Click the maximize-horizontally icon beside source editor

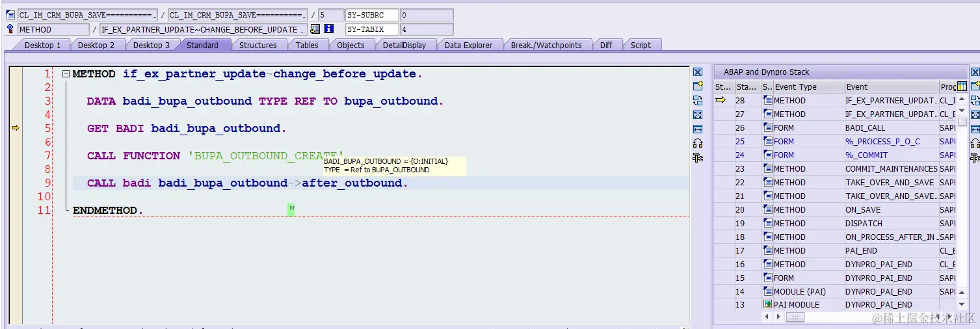(x=698, y=129)
